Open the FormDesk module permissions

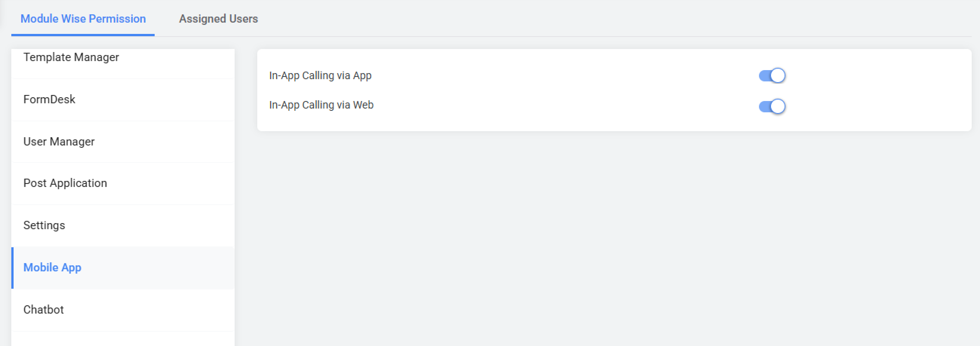[49, 100]
